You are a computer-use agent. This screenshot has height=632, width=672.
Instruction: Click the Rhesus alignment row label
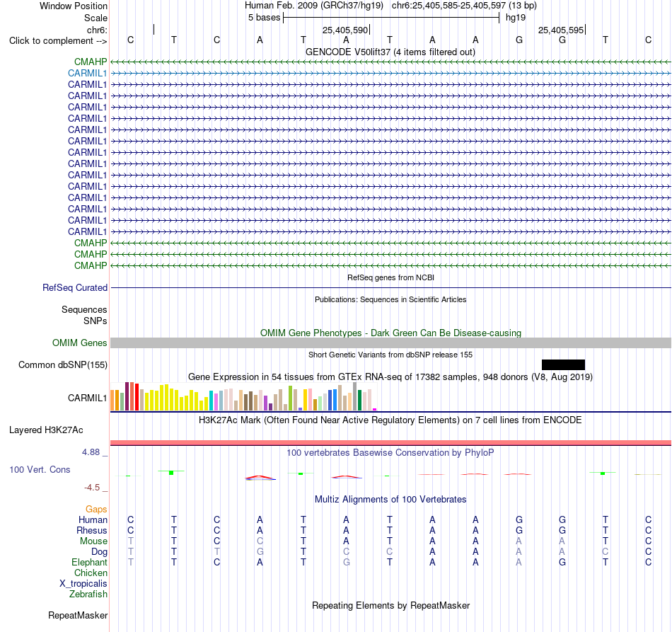[92, 530]
